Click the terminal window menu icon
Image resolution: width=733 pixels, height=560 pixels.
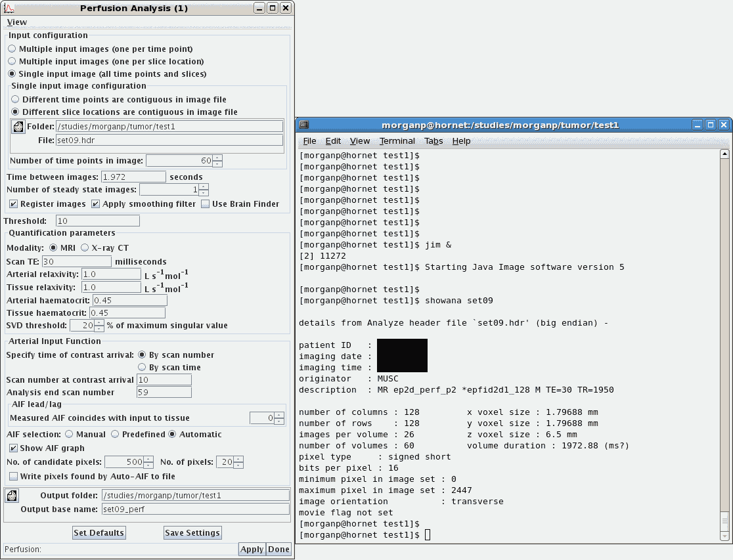[x=305, y=125]
